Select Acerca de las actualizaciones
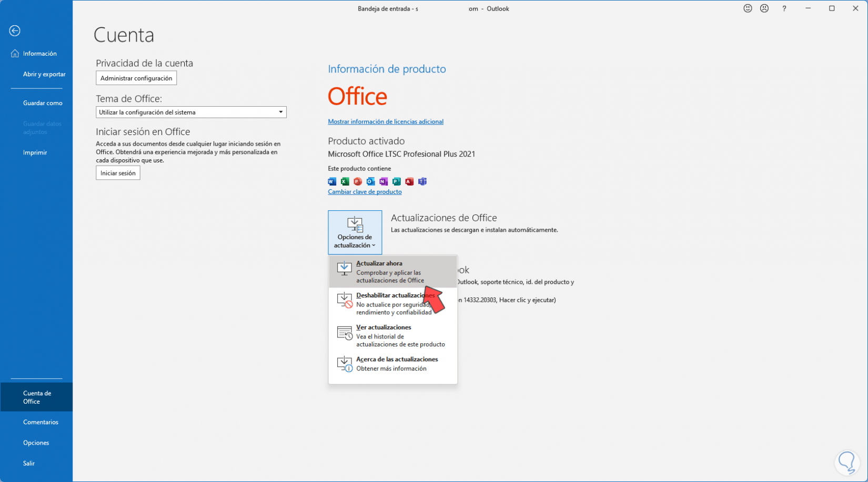This screenshot has width=868, height=482. [393, 364]
